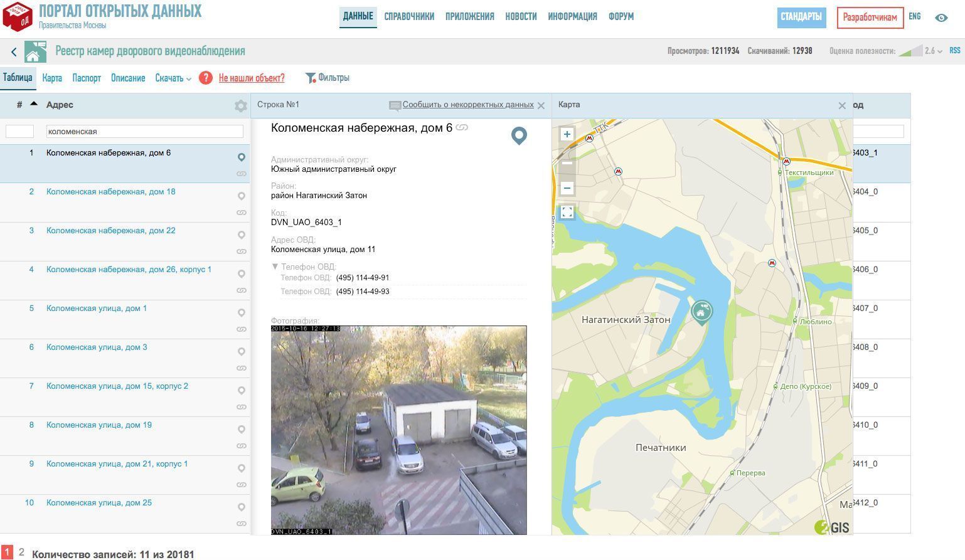Click the red question mark icon
The width and height of the screenshot is (965, 560).
pos(206,78)
